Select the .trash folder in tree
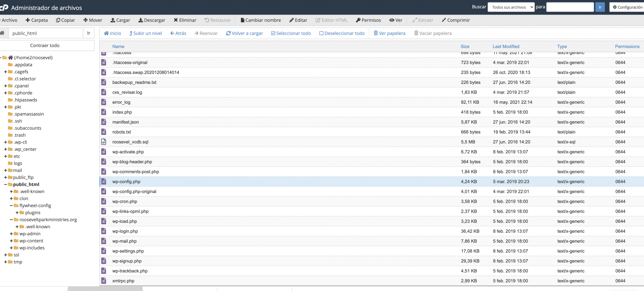Screen dimensions: 644x291 coord(19,135)
